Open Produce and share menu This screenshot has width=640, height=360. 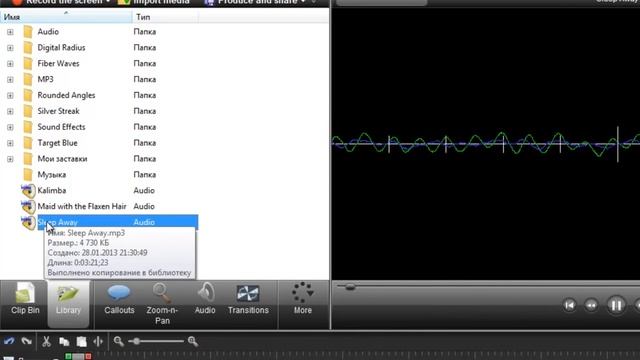click(x=256, y=2)
